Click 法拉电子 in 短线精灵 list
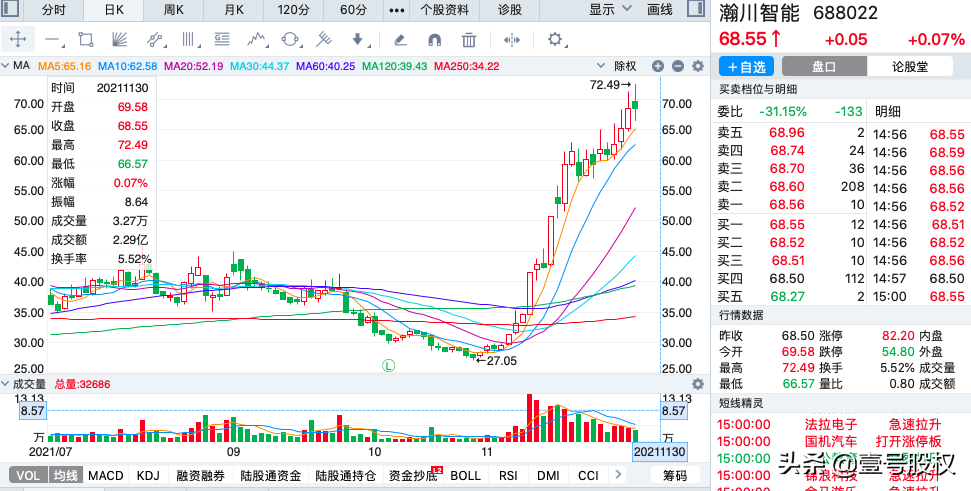 [x=830, y=424]
